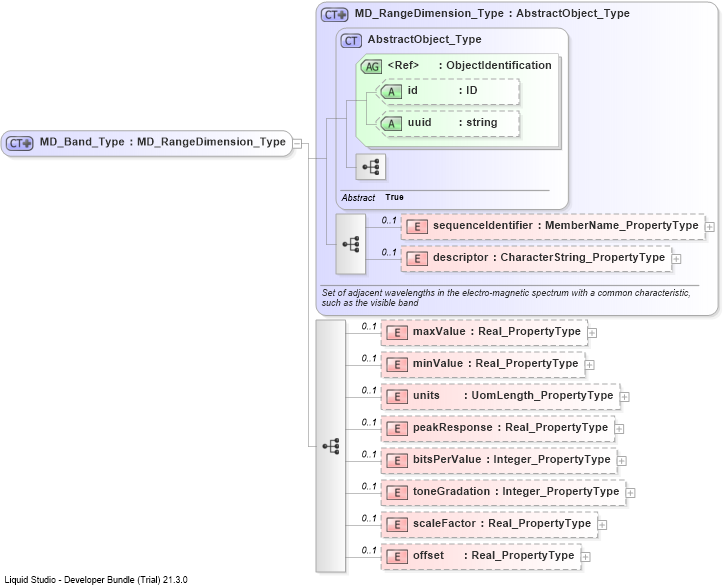Click the 0..1 cardinality beside descriptor

(389, 252)
